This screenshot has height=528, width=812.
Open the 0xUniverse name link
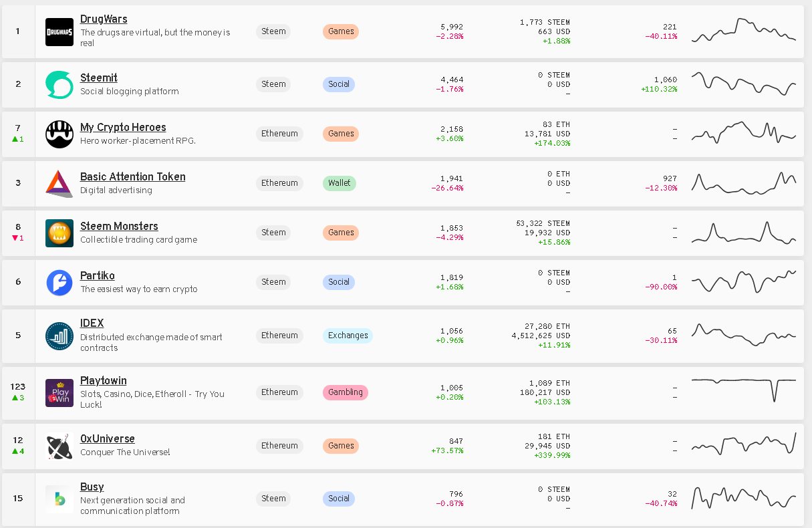tap(108, 439)
